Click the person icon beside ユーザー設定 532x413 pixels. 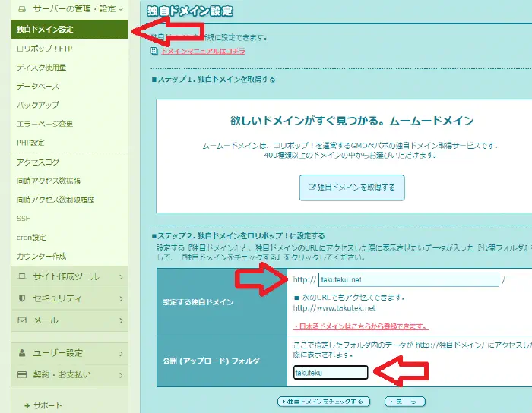click(x=22, y=353)
